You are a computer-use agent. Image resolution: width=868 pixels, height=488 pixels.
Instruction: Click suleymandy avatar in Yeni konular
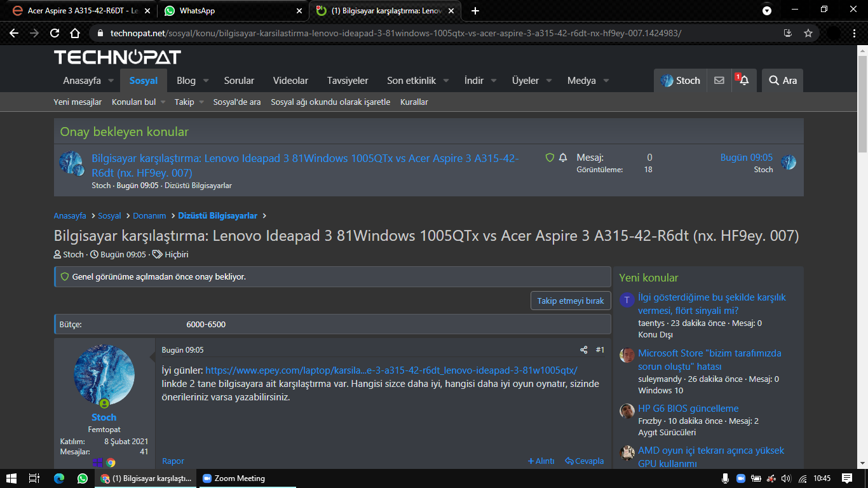[627, 355]
